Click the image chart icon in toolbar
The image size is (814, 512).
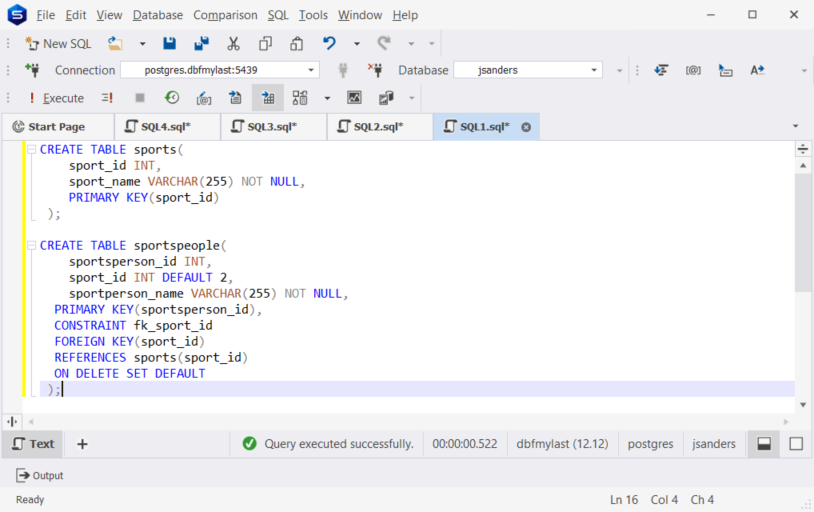click(x=354, y=98)
